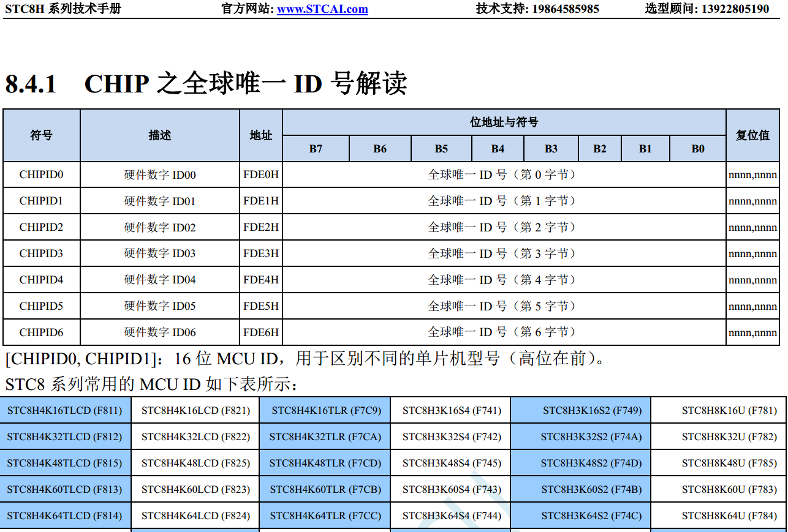This screenshot has height=532, width=788.
Task: Select the CHIPID5 symbol cell
Action: click(42, 306)
